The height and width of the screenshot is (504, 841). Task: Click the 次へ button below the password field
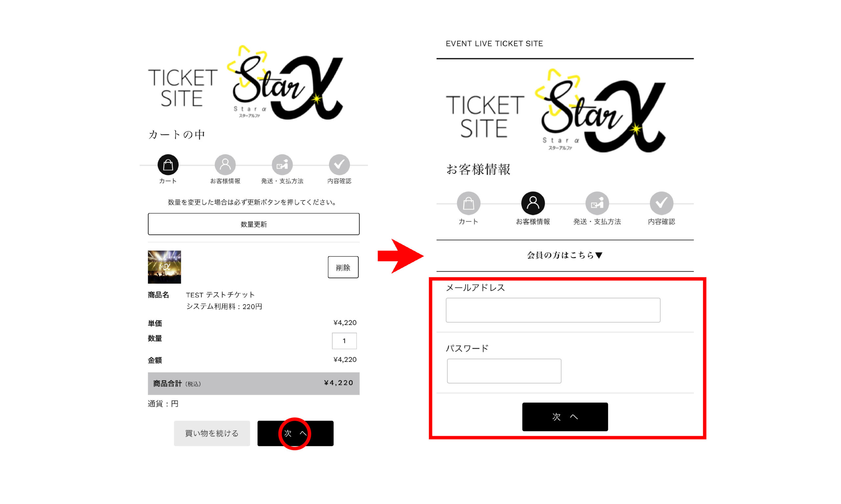pos(565,417)
